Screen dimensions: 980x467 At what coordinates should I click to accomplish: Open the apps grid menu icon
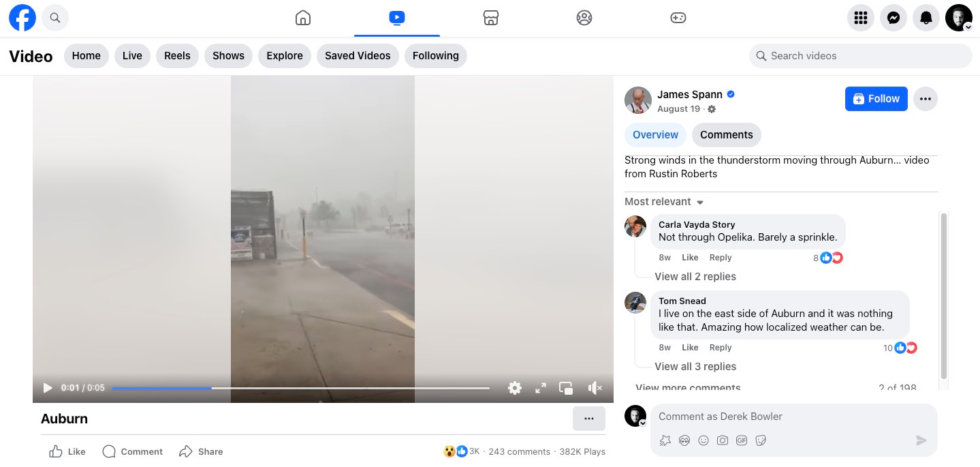coord(861,18)
